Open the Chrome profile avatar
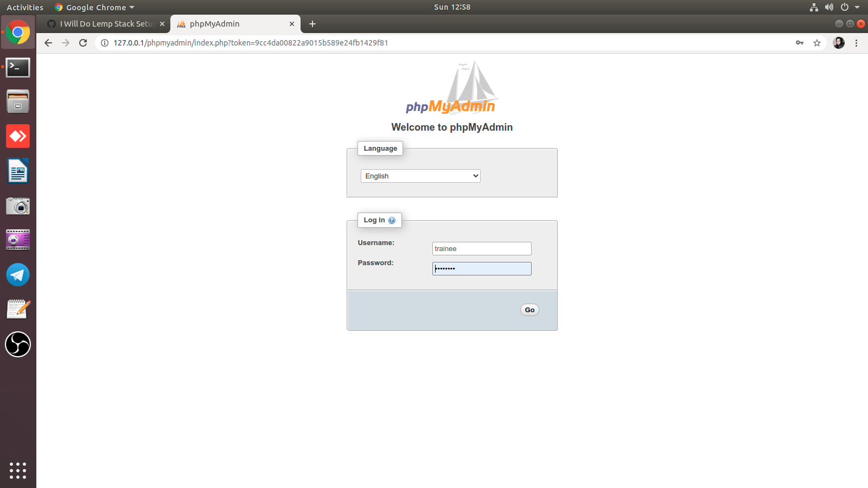 coord(839,43)
